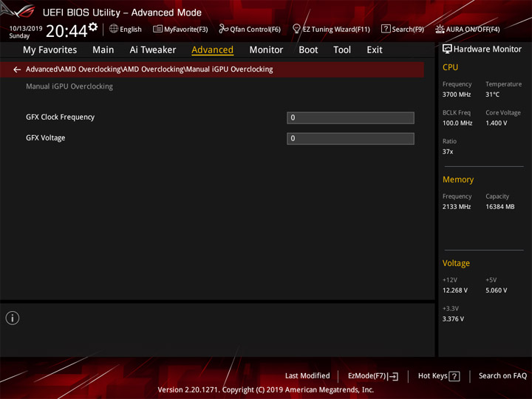Click the CPU frequency value 3700 MHz
The height and width of the screenshot is (399, 532).
click(x=457, y=95)
